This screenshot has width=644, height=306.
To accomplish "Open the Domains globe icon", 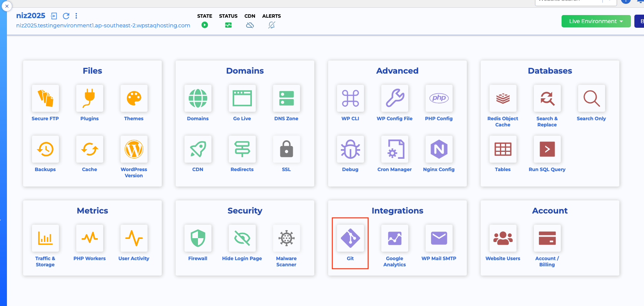I will pos(198,98).
